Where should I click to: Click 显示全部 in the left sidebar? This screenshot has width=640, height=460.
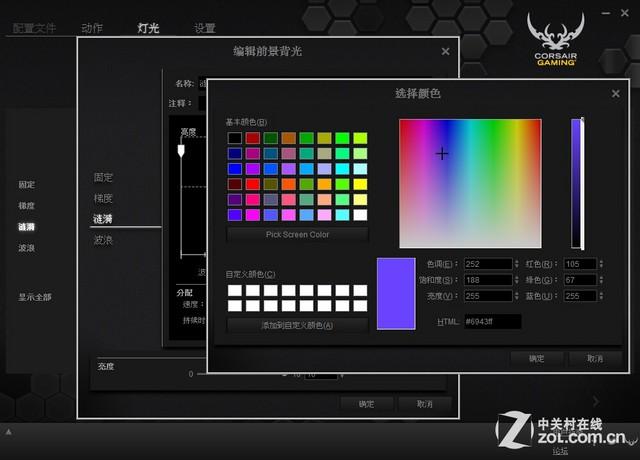coord(35,297)
